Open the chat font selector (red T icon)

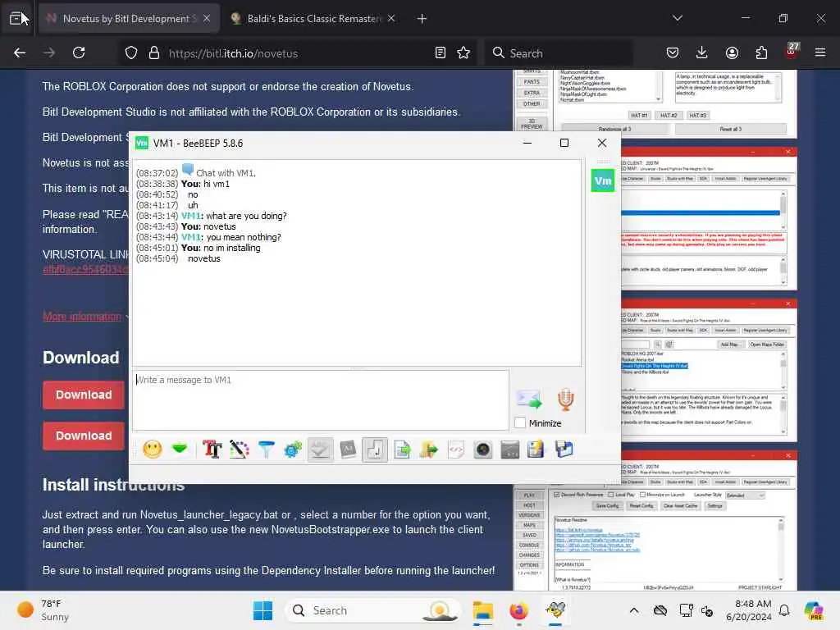pos(212,449)
